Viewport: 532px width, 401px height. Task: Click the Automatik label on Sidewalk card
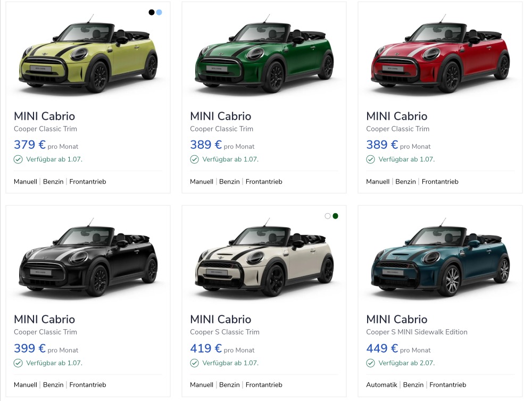(x=381, y=385)
